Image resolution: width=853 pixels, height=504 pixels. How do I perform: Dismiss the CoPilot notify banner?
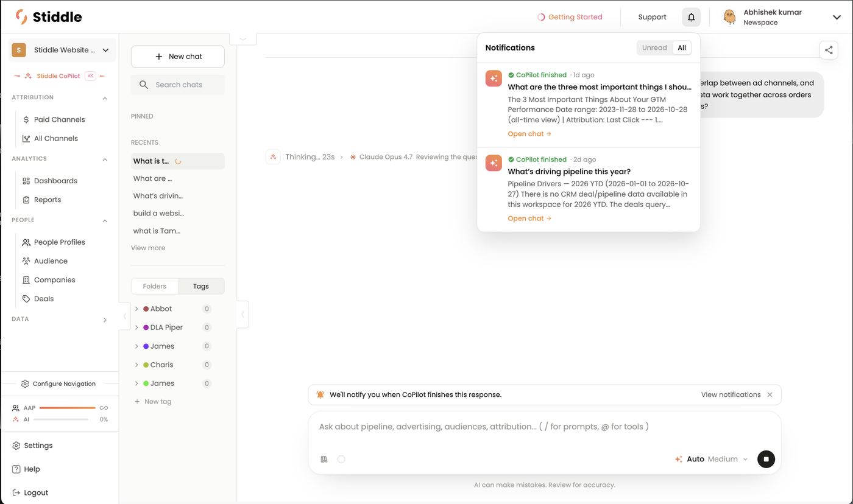[770, 394]
